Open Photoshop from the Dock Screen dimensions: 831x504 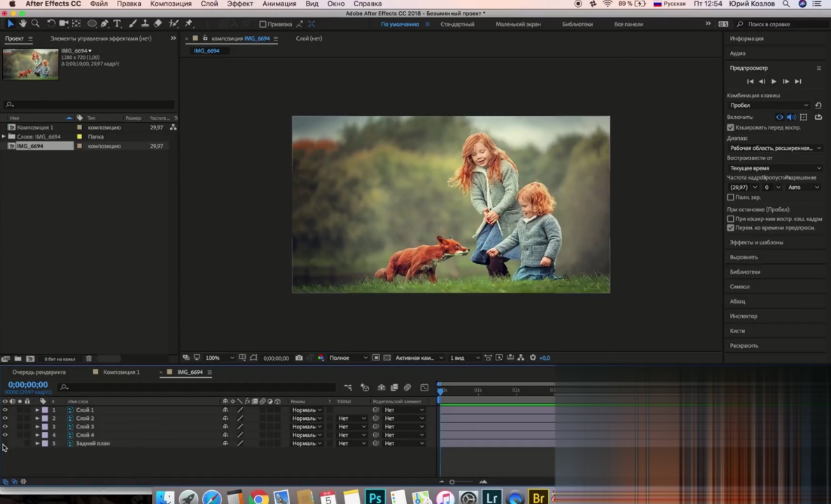tap(375, 498)
